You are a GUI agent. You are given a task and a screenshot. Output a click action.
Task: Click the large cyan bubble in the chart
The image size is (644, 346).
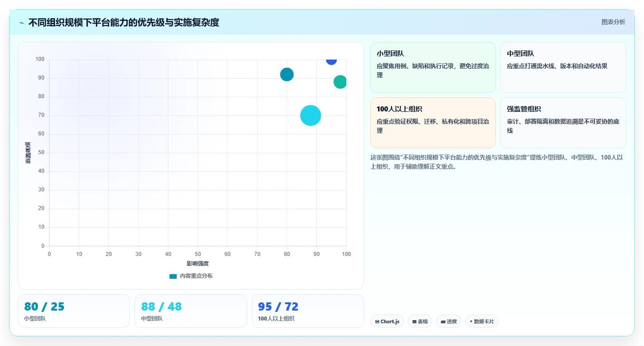pyautogui.click(x=311, y=115)
